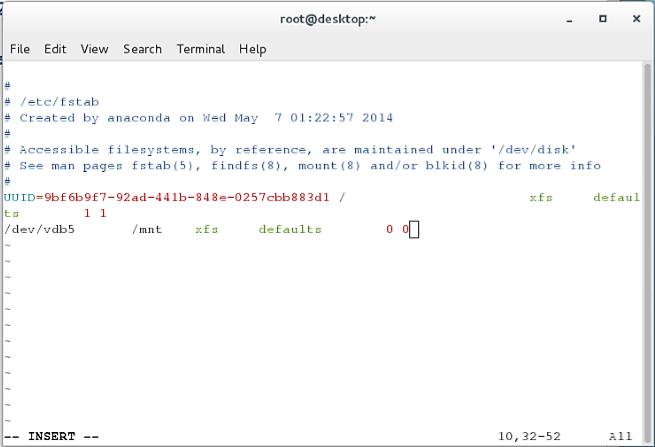
Task: Open the Help menu
Action: [x=252, y=49]
